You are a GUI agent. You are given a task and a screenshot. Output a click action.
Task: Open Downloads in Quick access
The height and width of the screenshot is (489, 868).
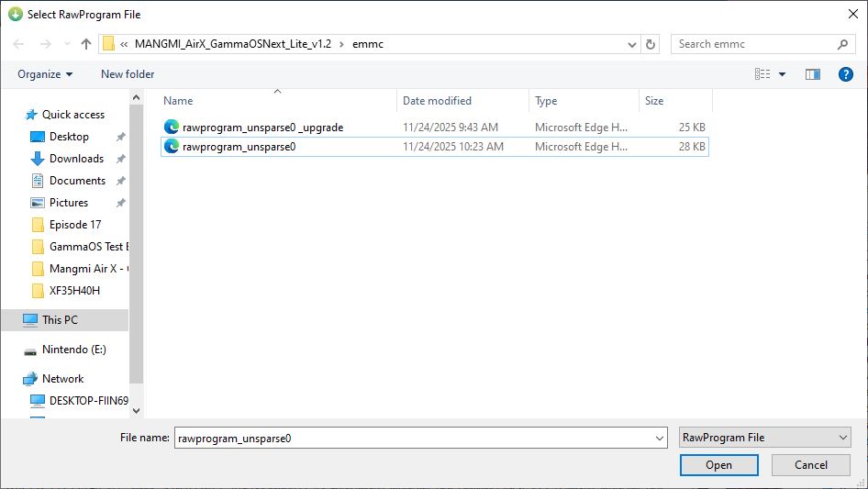coord(76,159)
